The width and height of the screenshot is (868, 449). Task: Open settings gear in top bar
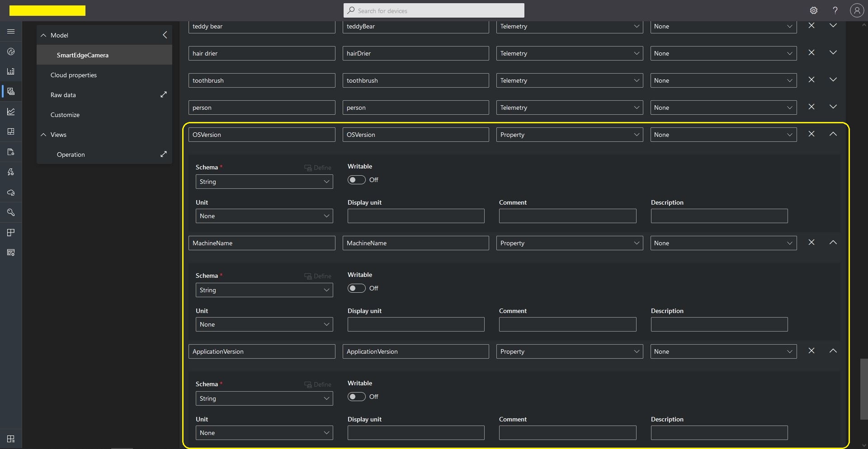(814, 10)
